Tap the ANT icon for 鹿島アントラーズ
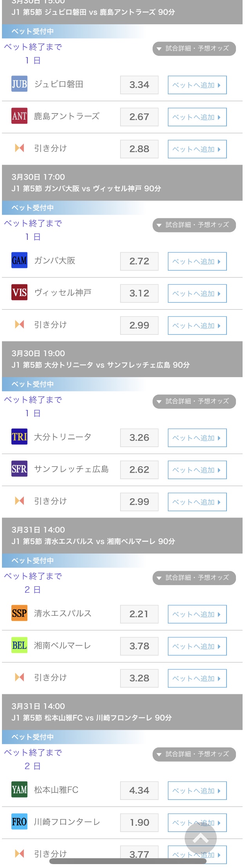Screen dimensions: 250x868 coord(19,116)
